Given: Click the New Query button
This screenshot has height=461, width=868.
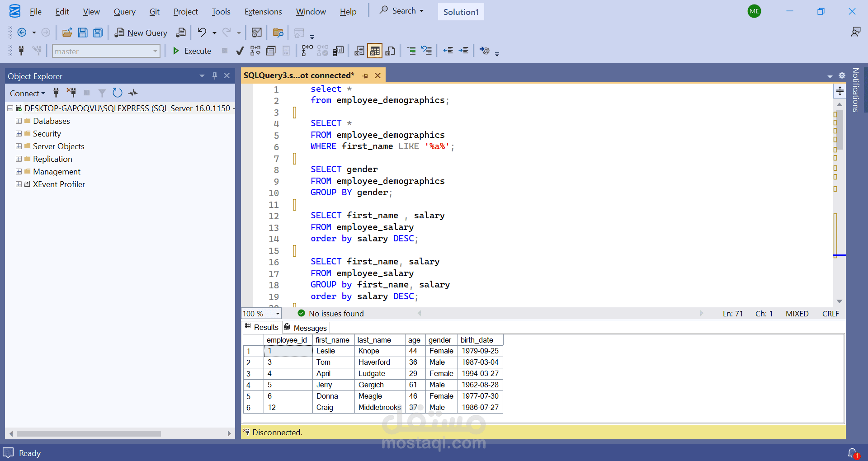Looking at the screenshot, I should click(141, 33).
